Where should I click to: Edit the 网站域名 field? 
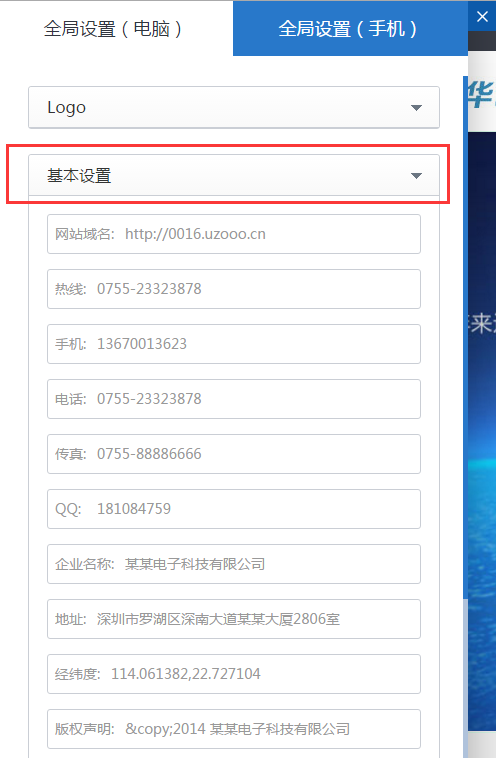234,234
